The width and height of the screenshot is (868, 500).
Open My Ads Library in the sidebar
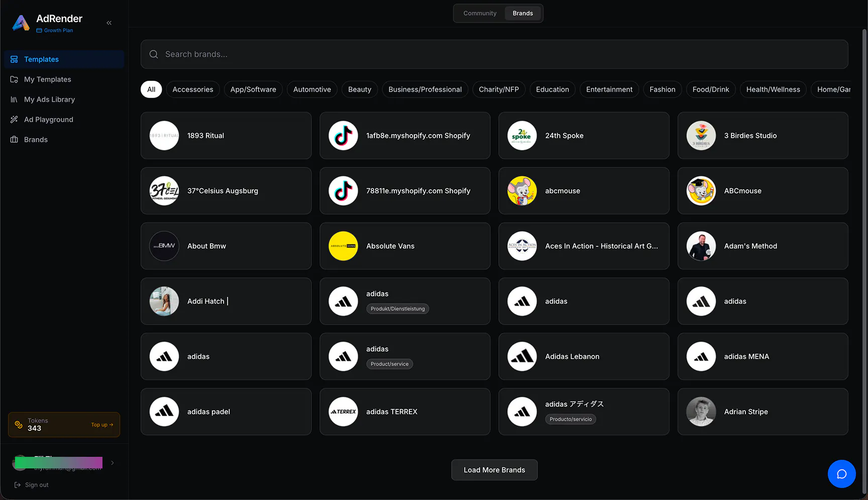click(64, 99)
